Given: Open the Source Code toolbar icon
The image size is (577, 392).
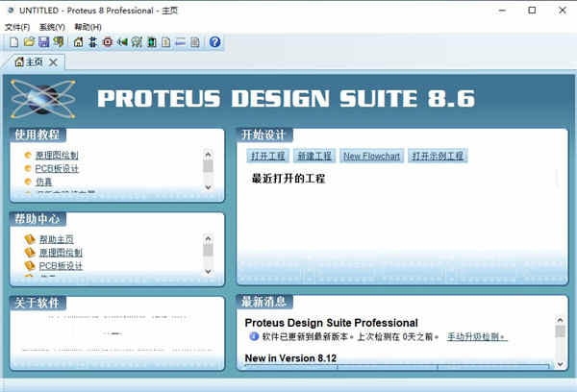Looking at the screenshot, I should [181, 42].
